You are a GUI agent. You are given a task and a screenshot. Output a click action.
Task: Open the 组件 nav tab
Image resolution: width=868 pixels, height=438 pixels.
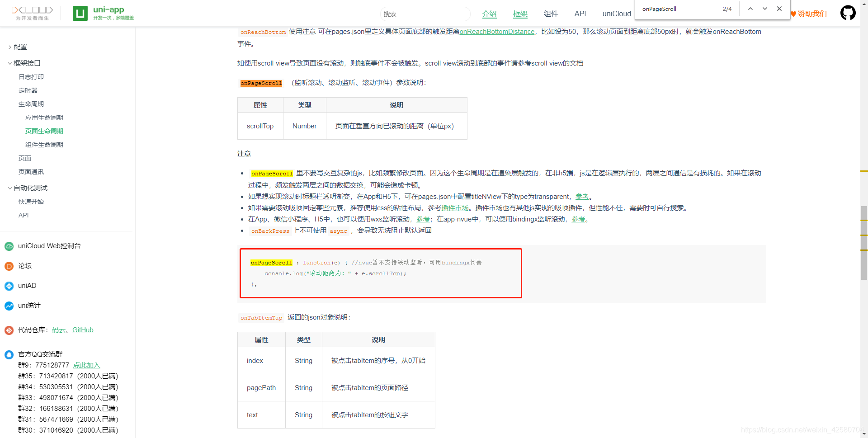[551, 14]
